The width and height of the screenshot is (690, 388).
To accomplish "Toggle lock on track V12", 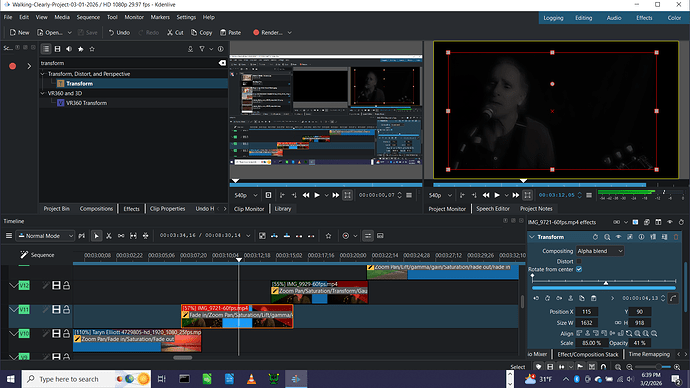I will click(x=66, y=286).
